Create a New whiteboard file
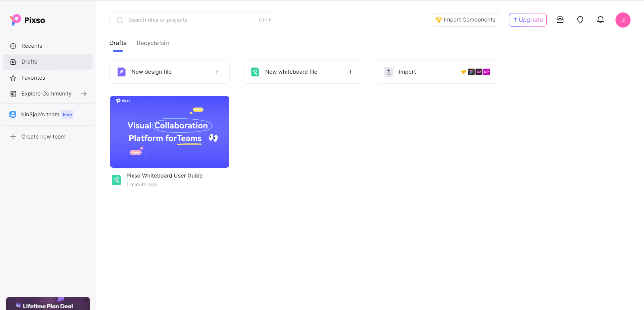Viewport: 644px width, 310px height. (x=303, y=72)
